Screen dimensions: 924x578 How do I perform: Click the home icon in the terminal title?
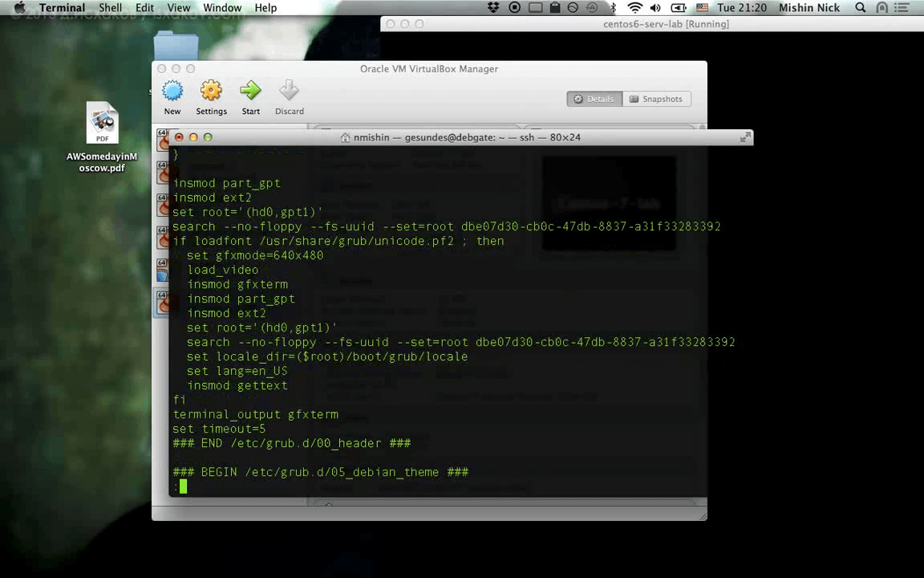[x=346, y=137]
